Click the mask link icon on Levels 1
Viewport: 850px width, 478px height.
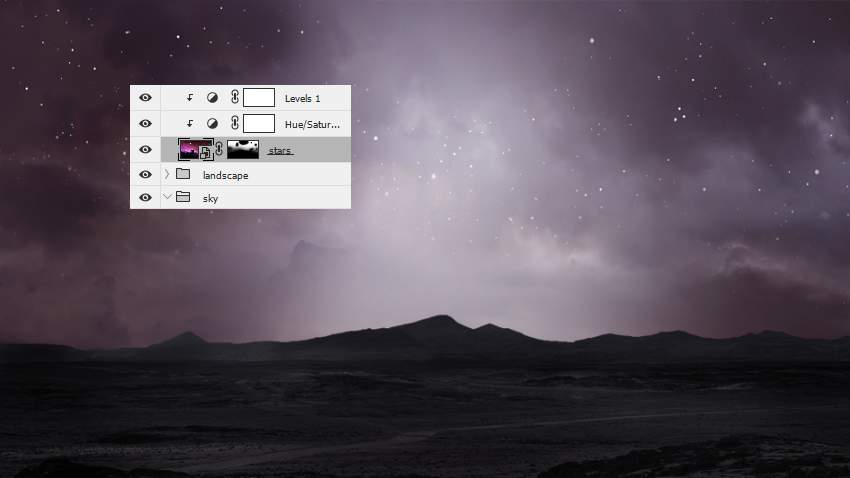pyautogui.click(x=235, y=97)
